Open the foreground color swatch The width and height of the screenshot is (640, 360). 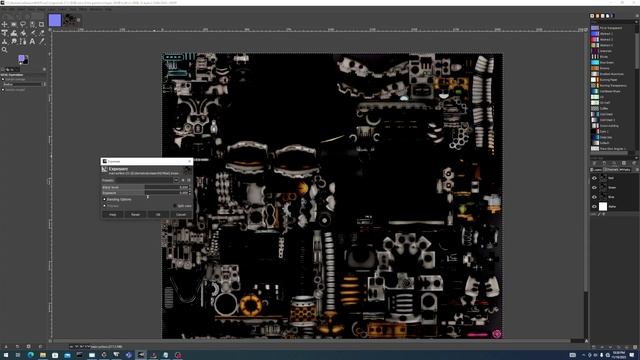pos(21,58)
